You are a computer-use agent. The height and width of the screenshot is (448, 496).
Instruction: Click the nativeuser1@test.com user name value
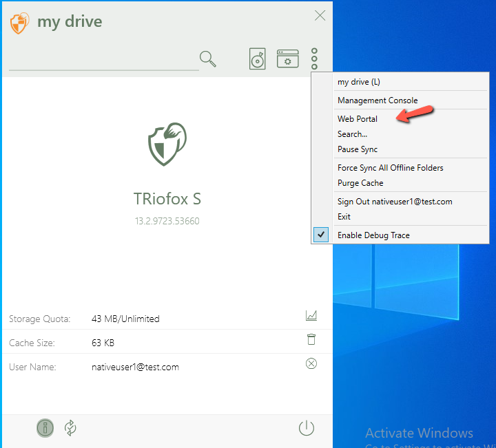135,367
